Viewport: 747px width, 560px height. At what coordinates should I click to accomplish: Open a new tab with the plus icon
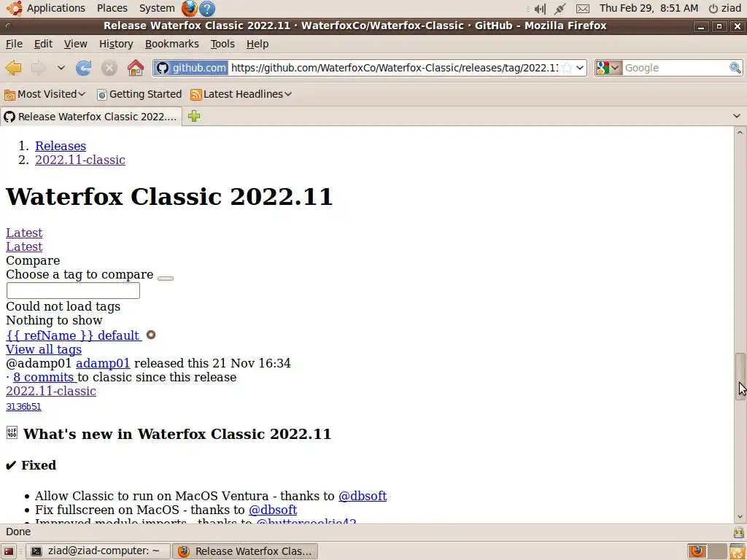194,116
